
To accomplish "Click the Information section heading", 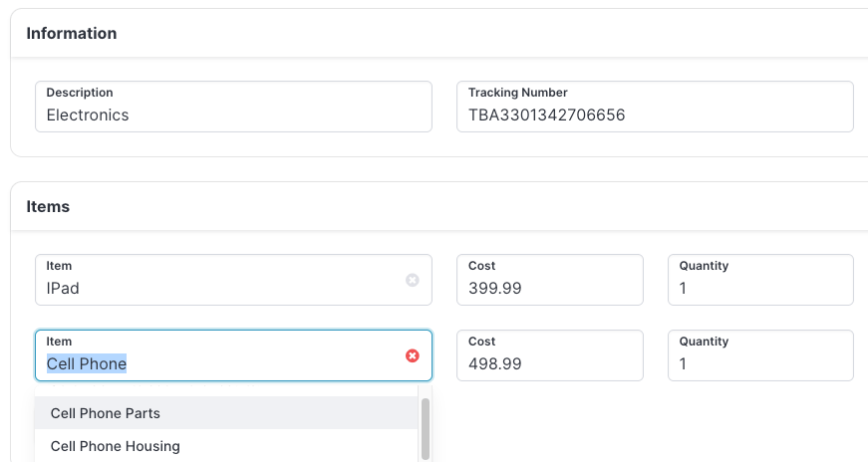I will (72, 33).
